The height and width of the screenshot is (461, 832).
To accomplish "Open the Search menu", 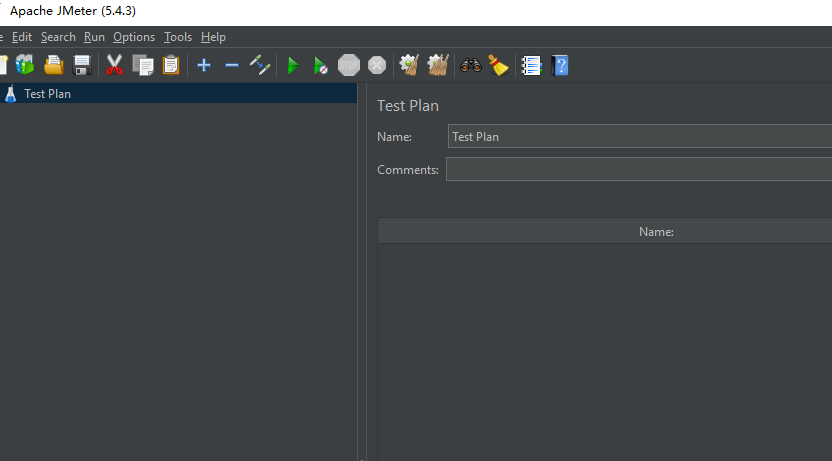I will point(58,37).
